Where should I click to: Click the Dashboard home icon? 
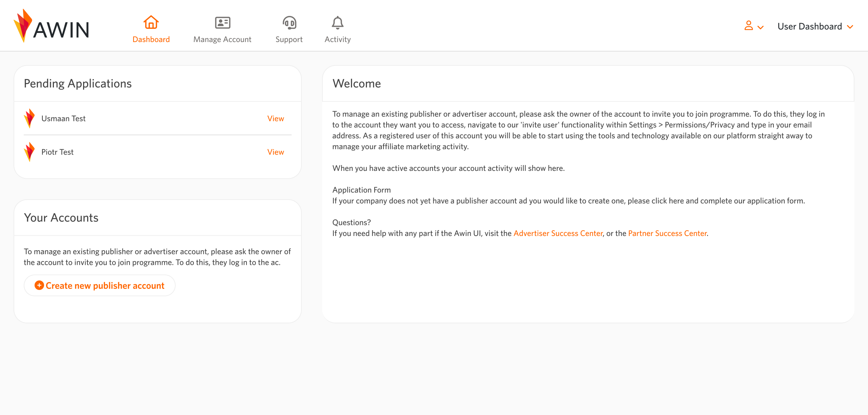151,23
